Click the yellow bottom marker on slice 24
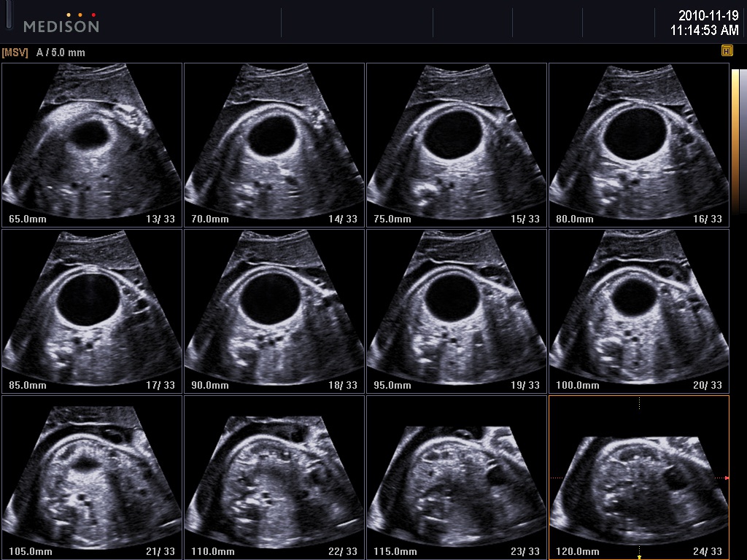The image size is (747, 560). point(639,556)
